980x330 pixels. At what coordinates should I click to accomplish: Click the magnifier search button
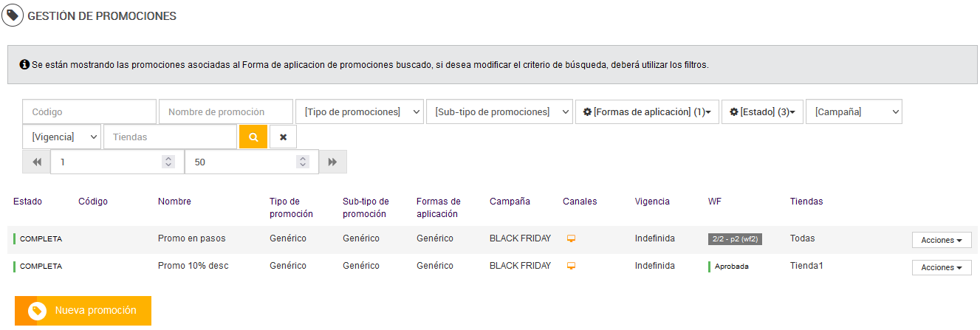253,137
